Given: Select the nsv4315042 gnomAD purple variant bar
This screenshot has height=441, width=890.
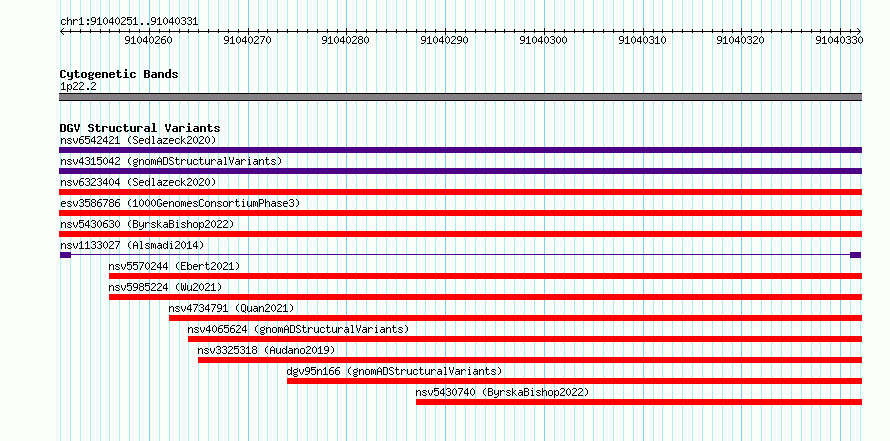Looking at the screenshot, I should 460,171.
